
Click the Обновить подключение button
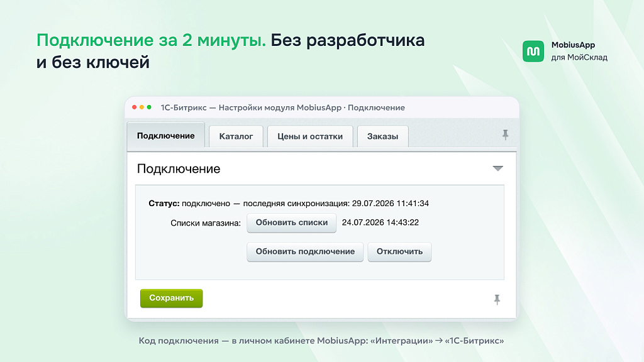[x=305, y=251]
